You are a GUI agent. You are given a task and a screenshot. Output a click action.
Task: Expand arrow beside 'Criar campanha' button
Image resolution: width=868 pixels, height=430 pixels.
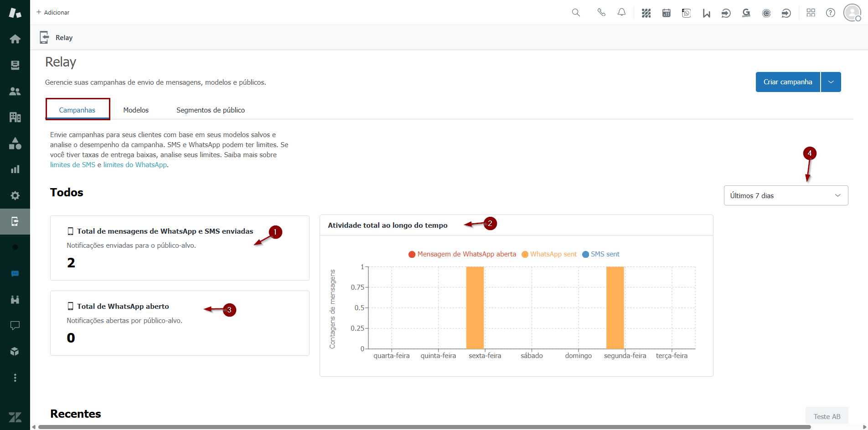pos(831,82)
